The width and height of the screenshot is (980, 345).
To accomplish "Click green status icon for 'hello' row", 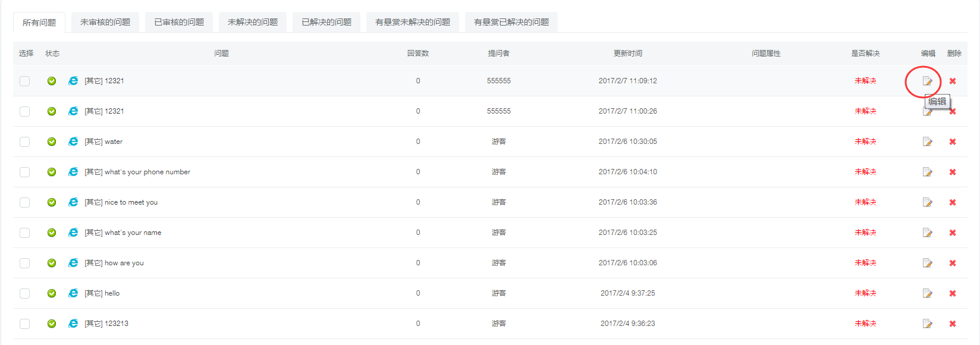I will tap(52, 293).
